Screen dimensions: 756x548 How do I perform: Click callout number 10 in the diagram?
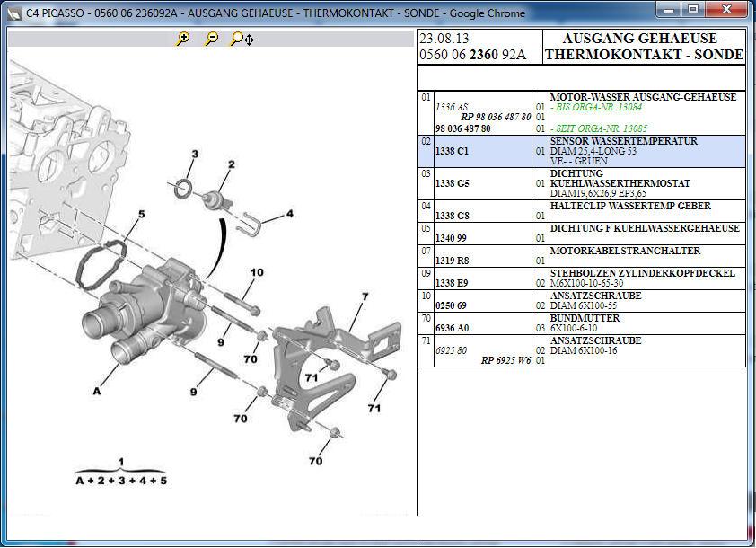pyautogui.click(x=257, y=272)
